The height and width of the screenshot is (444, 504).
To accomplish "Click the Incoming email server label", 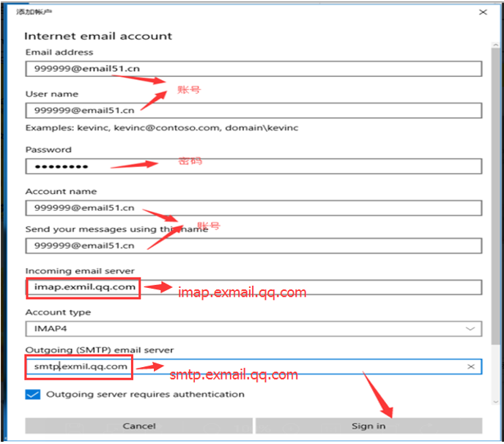I will pyautogui.click(x=80, y=270).
